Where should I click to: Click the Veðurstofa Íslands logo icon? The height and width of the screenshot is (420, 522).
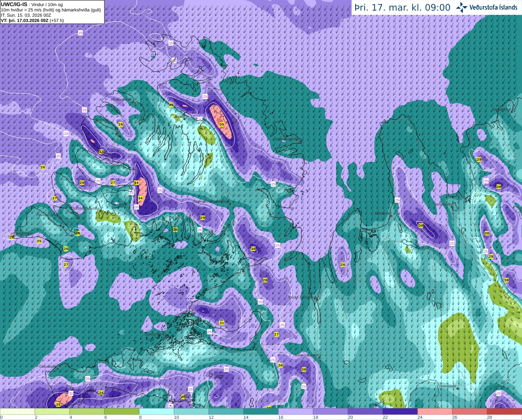click(462, 7)
